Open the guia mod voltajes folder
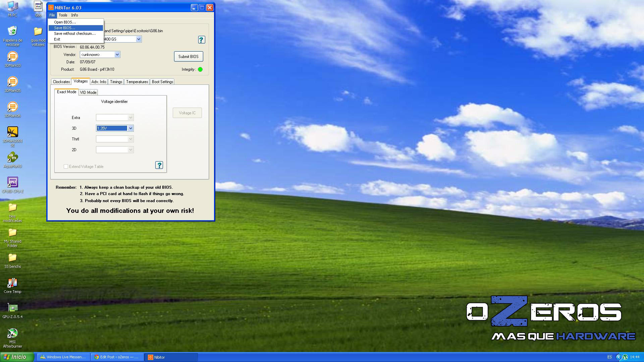Image resolution: width=644 pixels, height=362 pixels. [x=38, y=36]
